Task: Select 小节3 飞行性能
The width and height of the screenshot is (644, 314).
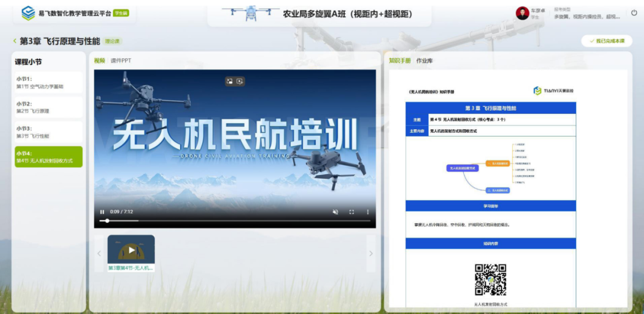Action: (x=48, y=132)
